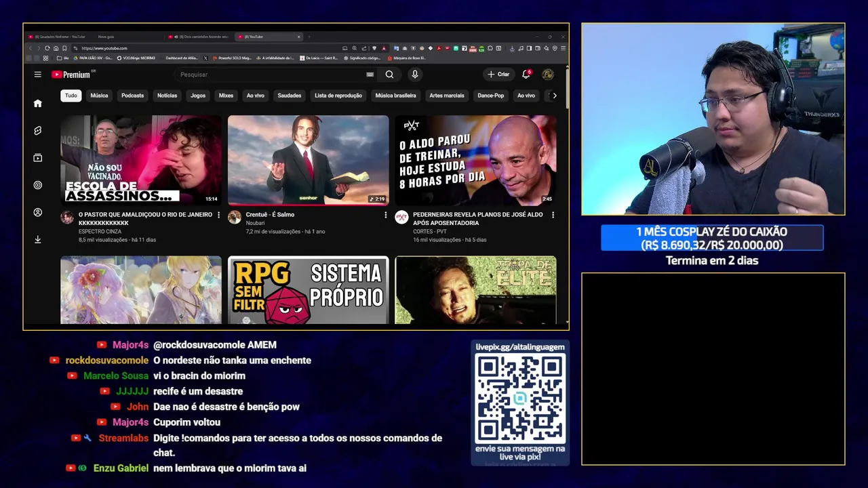Viewport: 868px width, 488px height.
Task: Open the Crentuê É Salmo thumbnail
Action: click(x=308, y=160)
